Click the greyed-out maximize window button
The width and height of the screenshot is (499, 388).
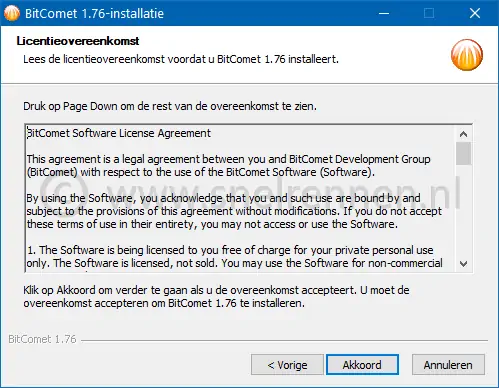click(x=429, y=13)
